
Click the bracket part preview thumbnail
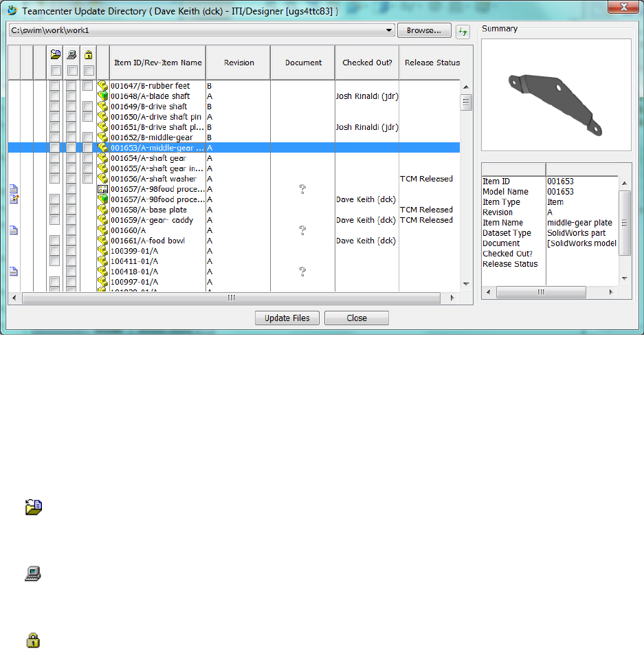pos(556,95)
